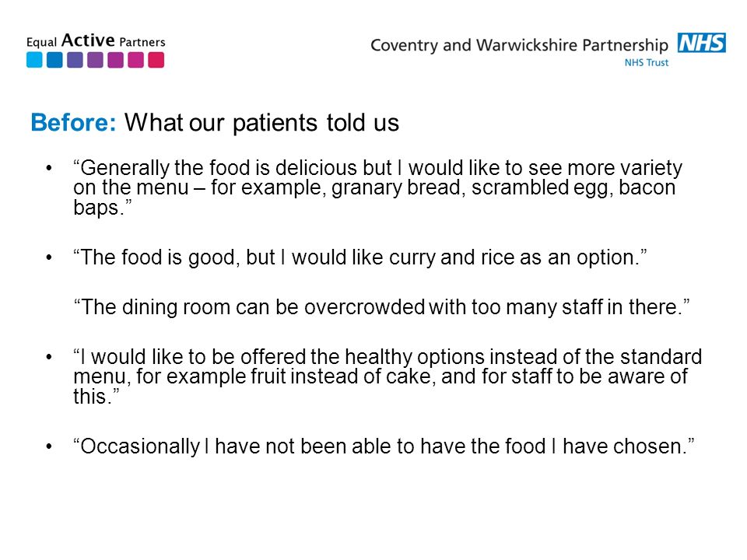The width and height of the screenshot is (747, 560).
Task: Click the bullet before Generally the food
Action: pyautogui.click(x=48, y=168)
